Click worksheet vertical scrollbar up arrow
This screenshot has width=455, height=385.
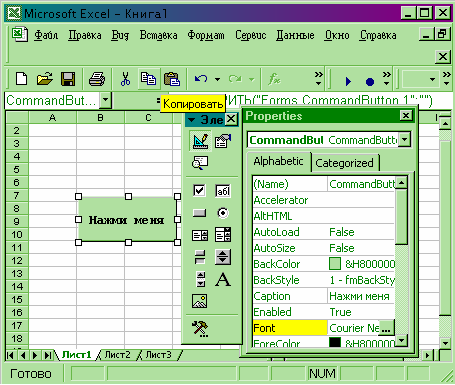[x=445, y=124]
